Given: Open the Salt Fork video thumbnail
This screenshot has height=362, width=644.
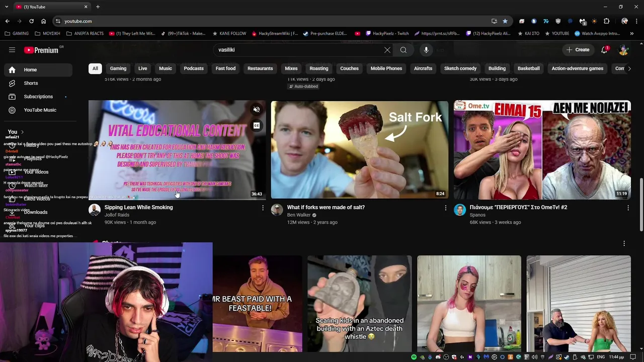Looking at the screenshot, I should click(x=360, y=150).
